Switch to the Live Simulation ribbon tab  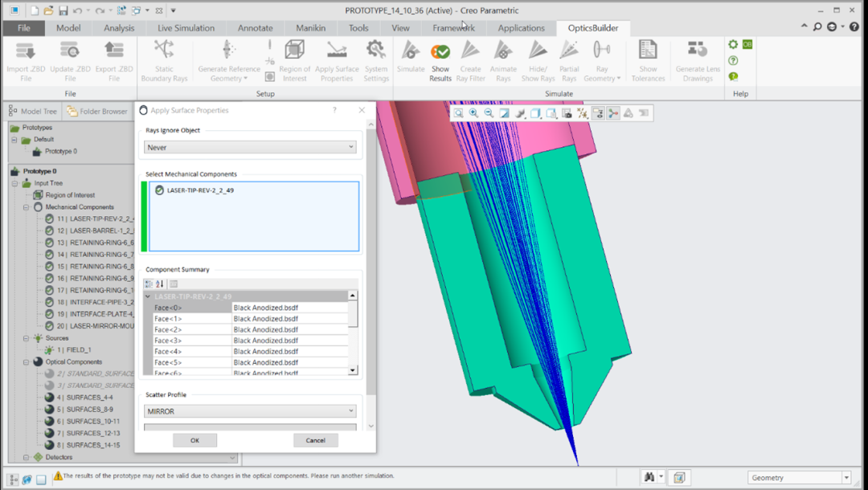pyautogui.click(x=186, y=28)
